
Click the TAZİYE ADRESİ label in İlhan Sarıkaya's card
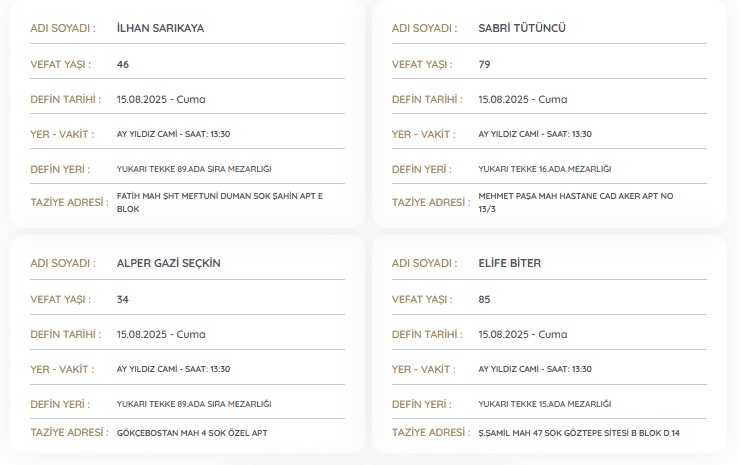tap(69, 202)
